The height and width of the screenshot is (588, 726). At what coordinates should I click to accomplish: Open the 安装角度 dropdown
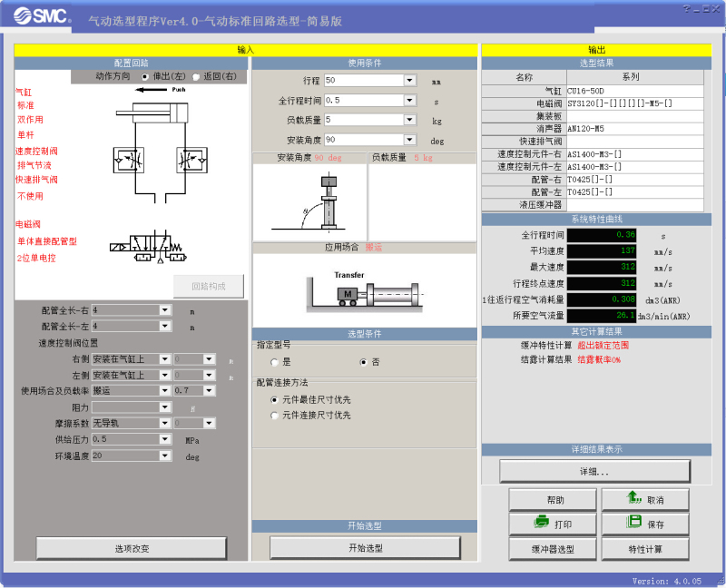click(x=410, y=140)
